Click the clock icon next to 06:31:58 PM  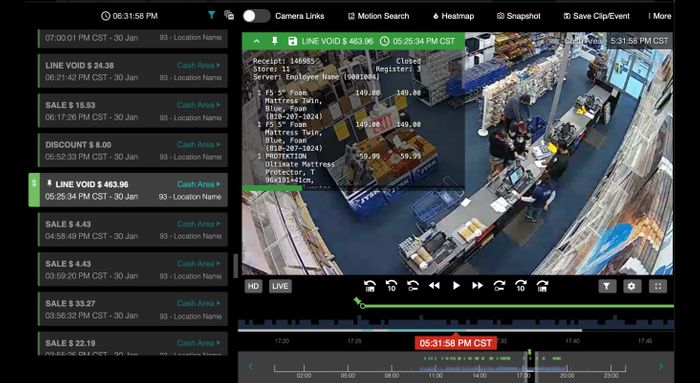[105, 16]
